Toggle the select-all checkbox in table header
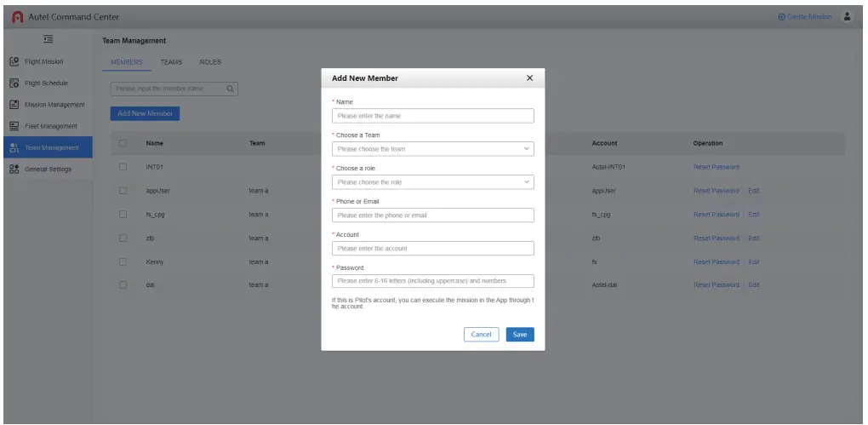 point(123,143)
